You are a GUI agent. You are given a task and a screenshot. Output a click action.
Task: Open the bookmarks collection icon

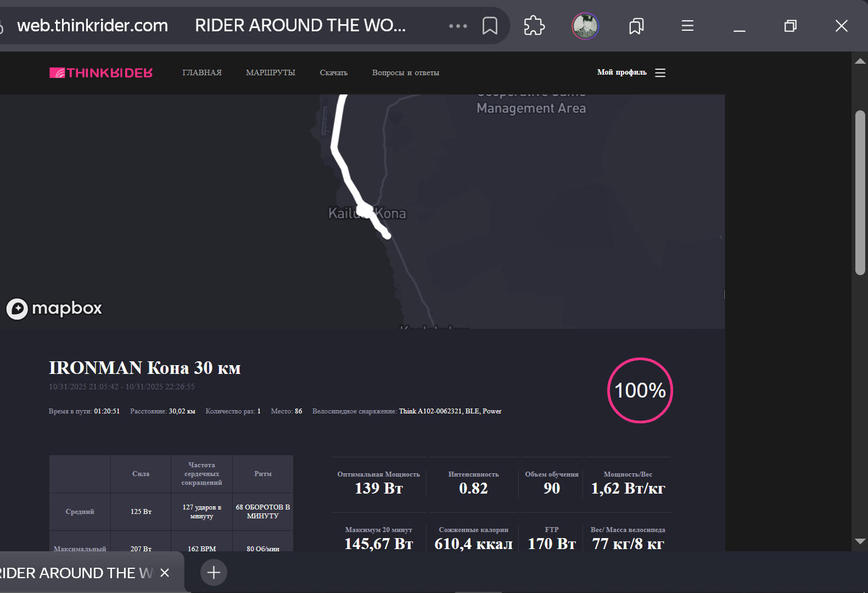pyautogui.click(x=636, y=26)
